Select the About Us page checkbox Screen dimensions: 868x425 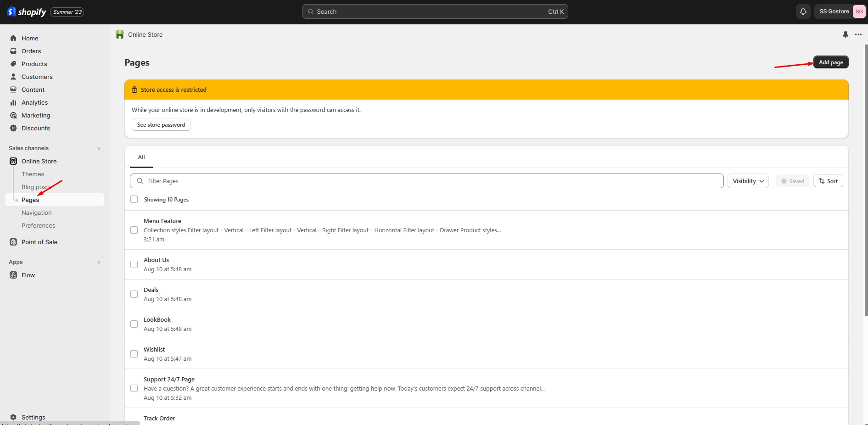(x=134, y=264)
